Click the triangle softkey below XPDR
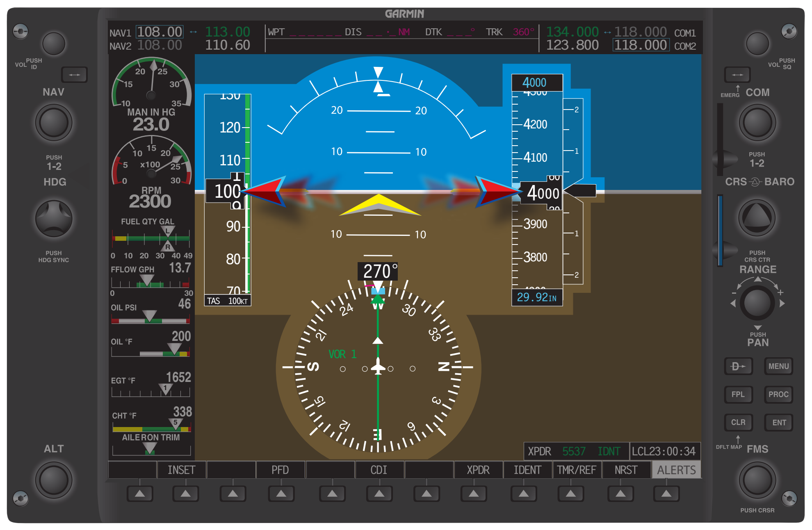The width and height of the screenshot is (812, 530). 474,493
